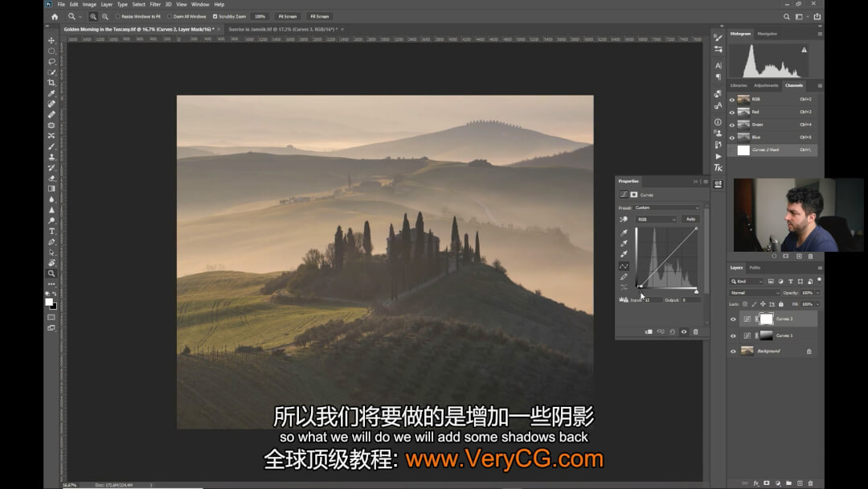Switch to the Paths tab

click(x=755, y=268)
